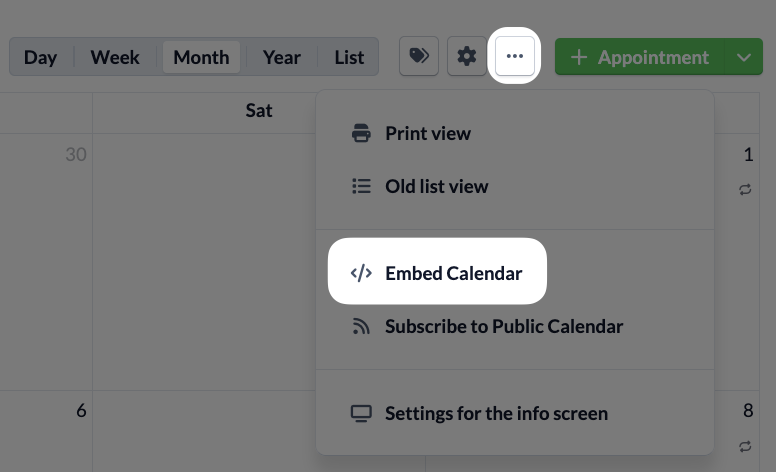Click the recurring event icon under date 8
Image resolution: width=776 pixels, height=472 pixels.
[745, 446]
